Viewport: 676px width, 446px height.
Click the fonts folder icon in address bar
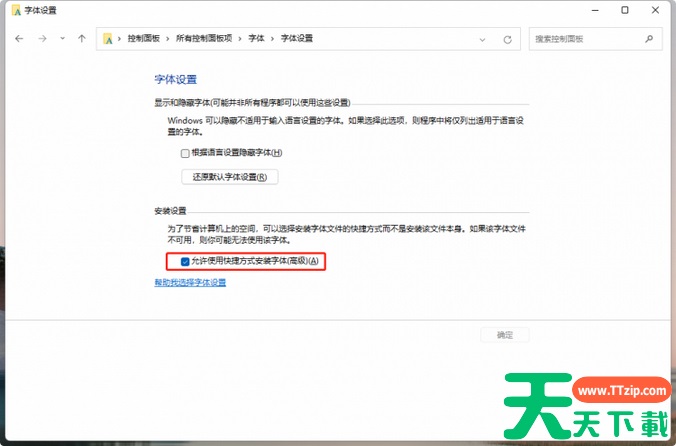tap(108, 38)
